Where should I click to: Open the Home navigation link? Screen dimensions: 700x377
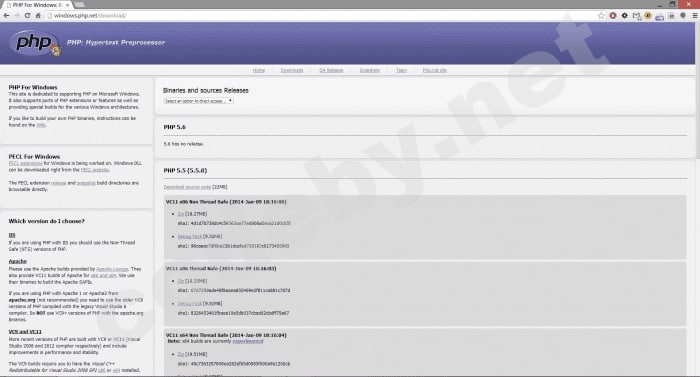(x=258, y=71)
